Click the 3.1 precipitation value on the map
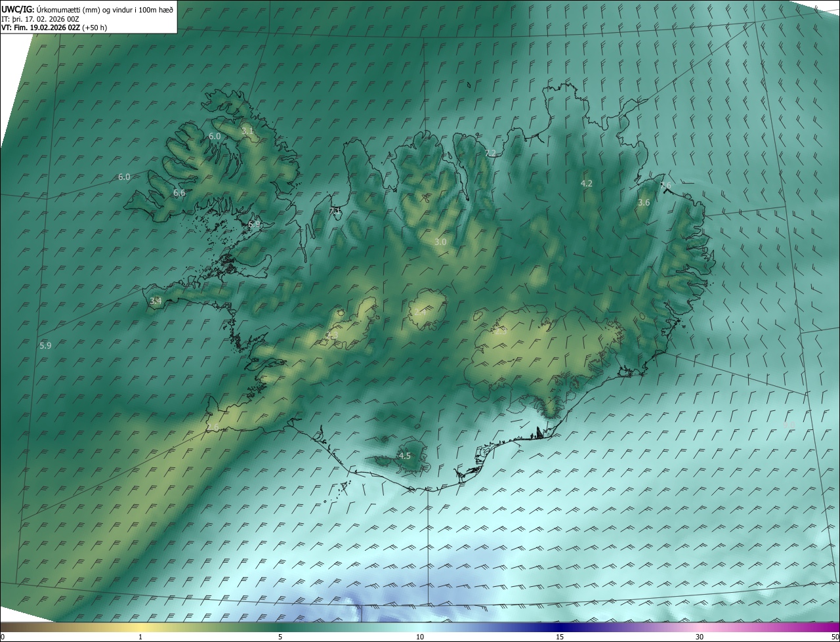The width and height of the screenshot is (840, 642). point(247,131)
